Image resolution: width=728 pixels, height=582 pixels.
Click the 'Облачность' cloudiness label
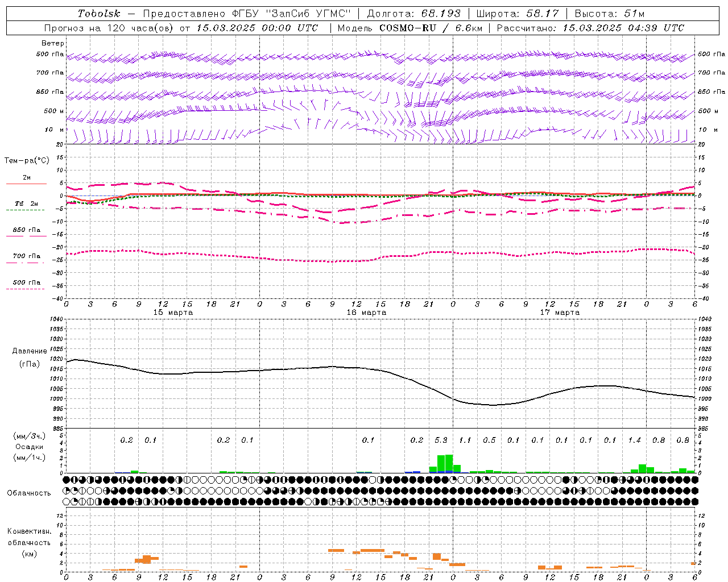tap(29, 493)
